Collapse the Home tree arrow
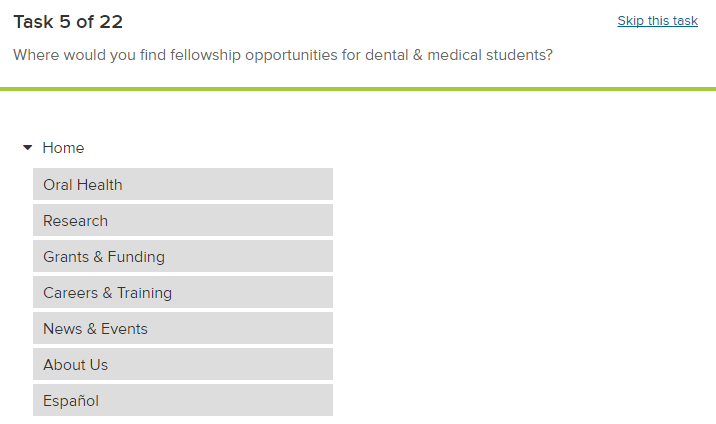Image resolution: width=716 pixels, height=424 pixels. click(28, 148)
